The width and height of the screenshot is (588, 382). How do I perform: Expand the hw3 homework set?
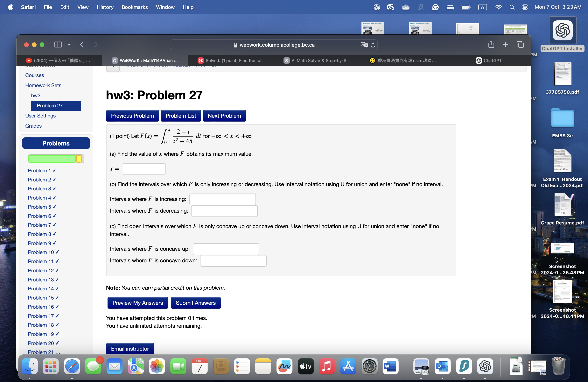(36, 95)
